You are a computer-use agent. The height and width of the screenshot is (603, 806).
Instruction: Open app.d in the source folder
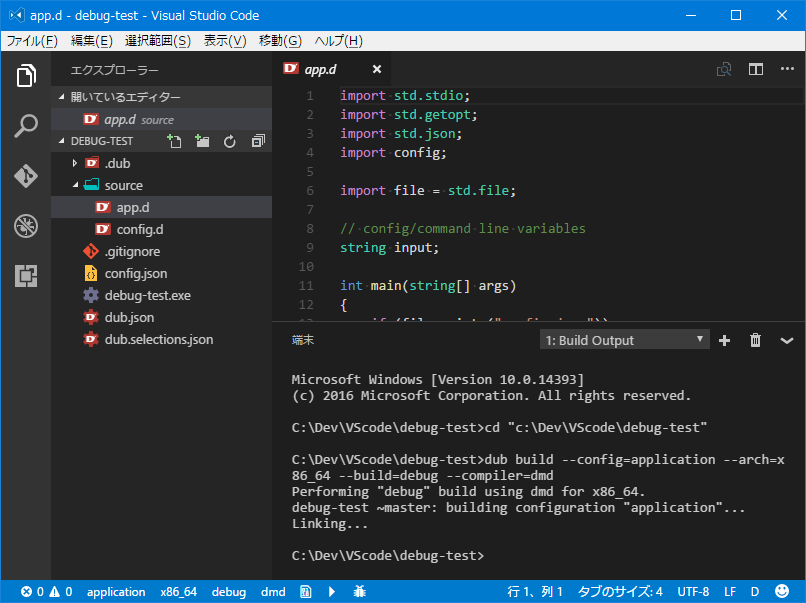pyautogui.click(x=162, y=207)
